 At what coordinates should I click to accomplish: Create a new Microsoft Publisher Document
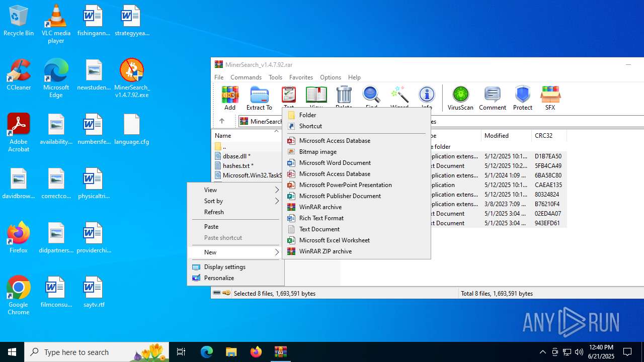[356, 196]
